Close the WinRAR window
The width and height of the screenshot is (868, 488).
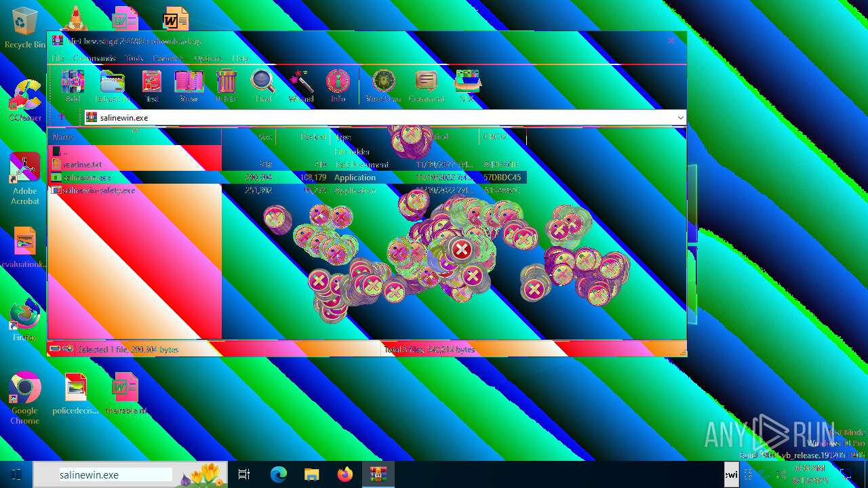(x=671, y=41)
